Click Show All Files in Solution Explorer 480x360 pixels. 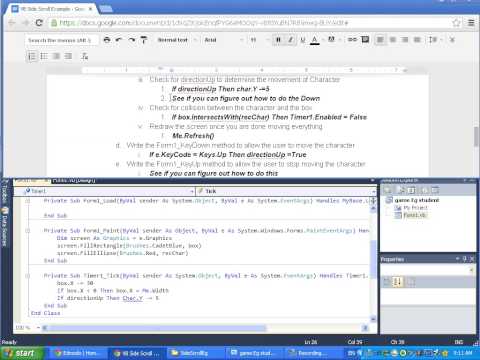coord(401,190)
